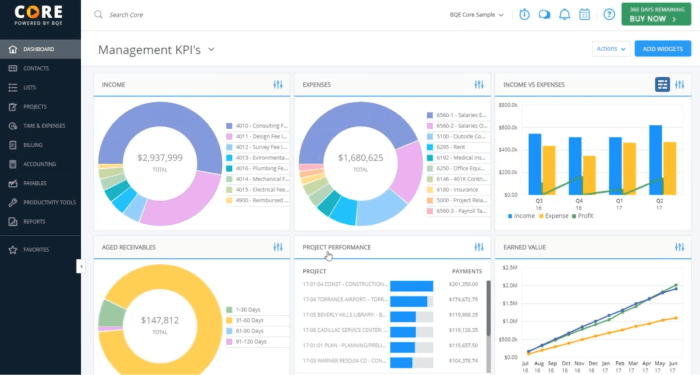Open the notifications bell
Viewport: 700px width, 375px height.
pyautogui.click(x=564, y=14)
